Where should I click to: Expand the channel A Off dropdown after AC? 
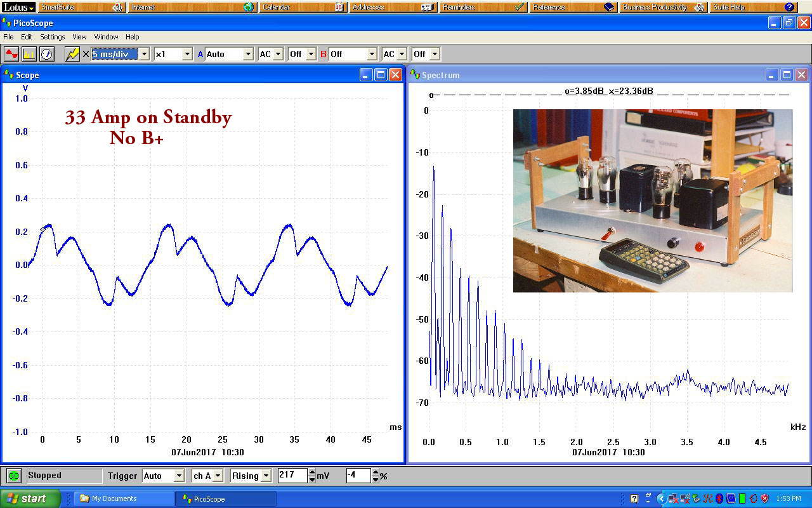[x=302, y=54]
